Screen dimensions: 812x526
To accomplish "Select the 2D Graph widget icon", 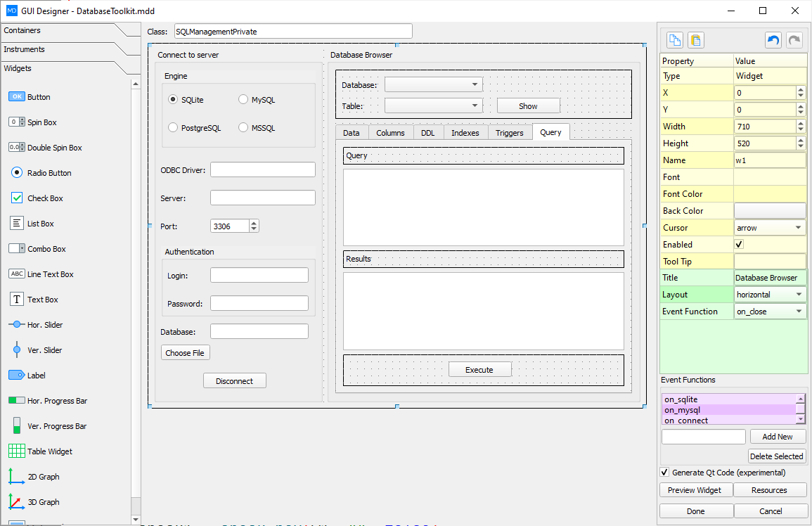I will coord(17,477).
